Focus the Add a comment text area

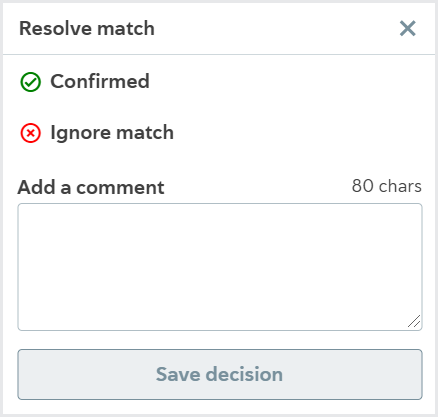(x=220, y=267)
